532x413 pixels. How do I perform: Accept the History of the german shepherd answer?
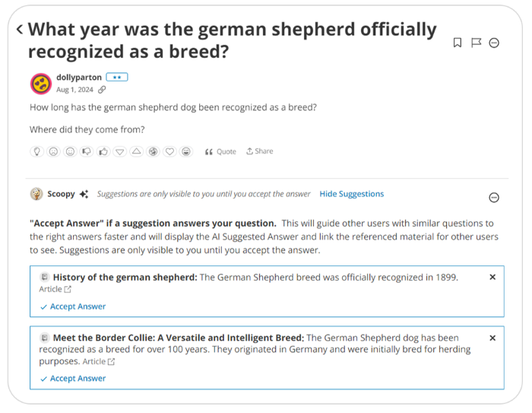[73, 307]
